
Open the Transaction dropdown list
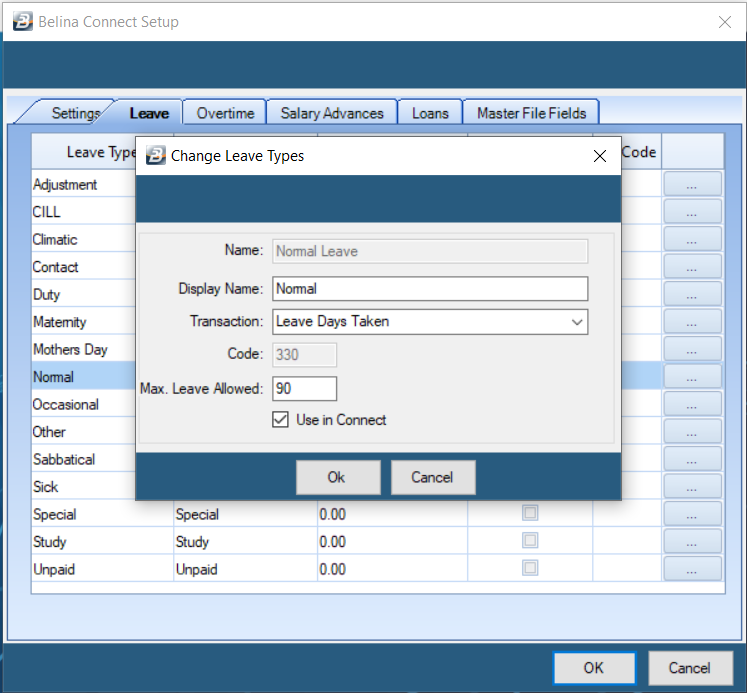click(577, 322)
